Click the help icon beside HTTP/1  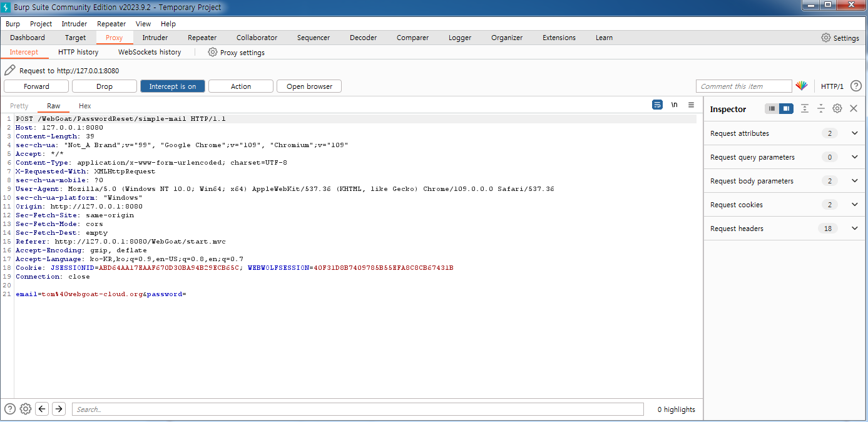tap(855, 86)
